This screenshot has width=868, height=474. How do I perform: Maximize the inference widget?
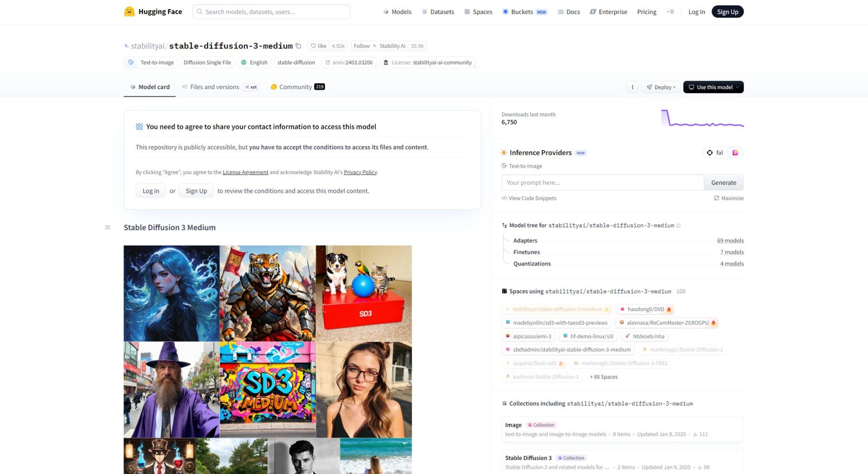[729, 198]
